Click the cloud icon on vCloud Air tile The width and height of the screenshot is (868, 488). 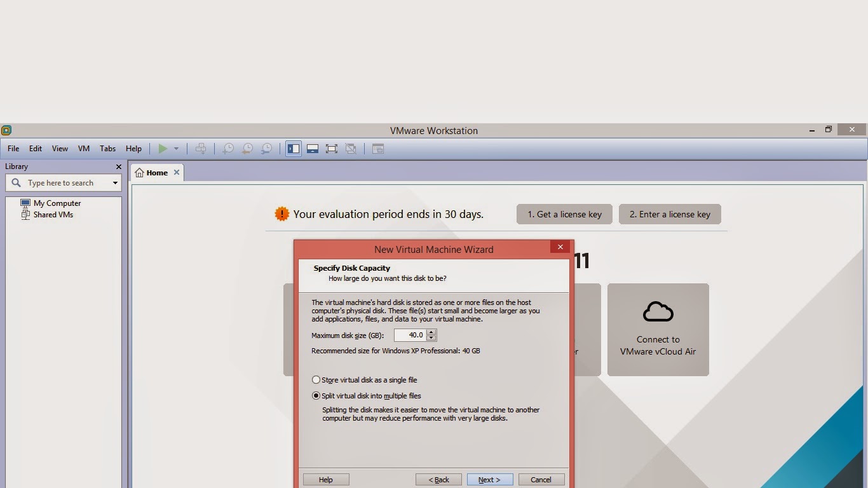click(x=658, y=312)
